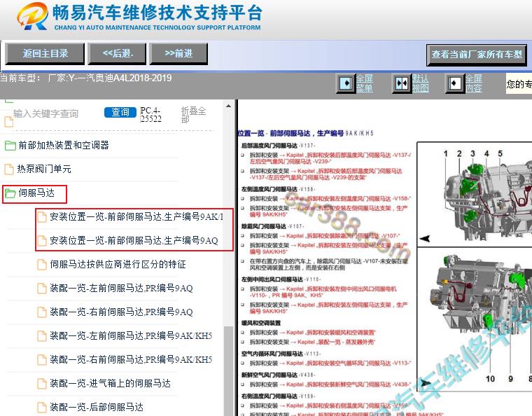
Task: Click 折叠全部 to collapse the tree
Action: tap(193, 115)
